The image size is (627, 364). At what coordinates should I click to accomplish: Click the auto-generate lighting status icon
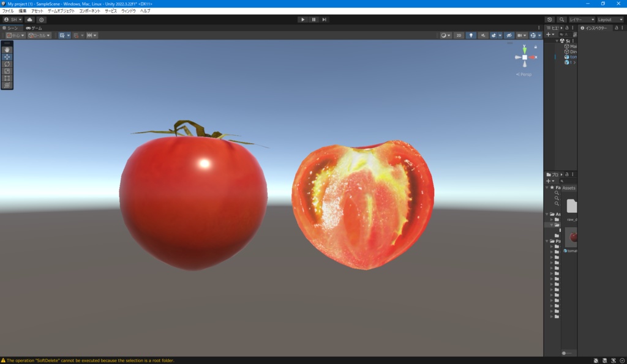coord(614,360)
